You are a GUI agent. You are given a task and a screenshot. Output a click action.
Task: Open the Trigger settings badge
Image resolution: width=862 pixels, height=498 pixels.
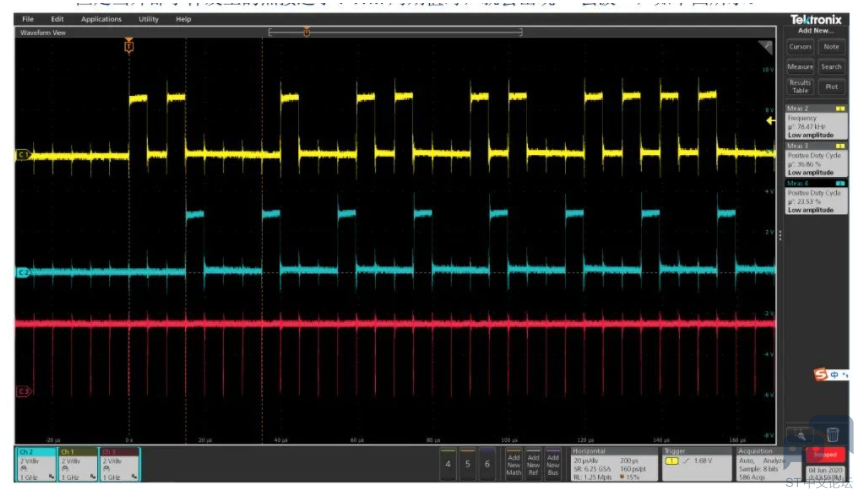pos(697,464)
